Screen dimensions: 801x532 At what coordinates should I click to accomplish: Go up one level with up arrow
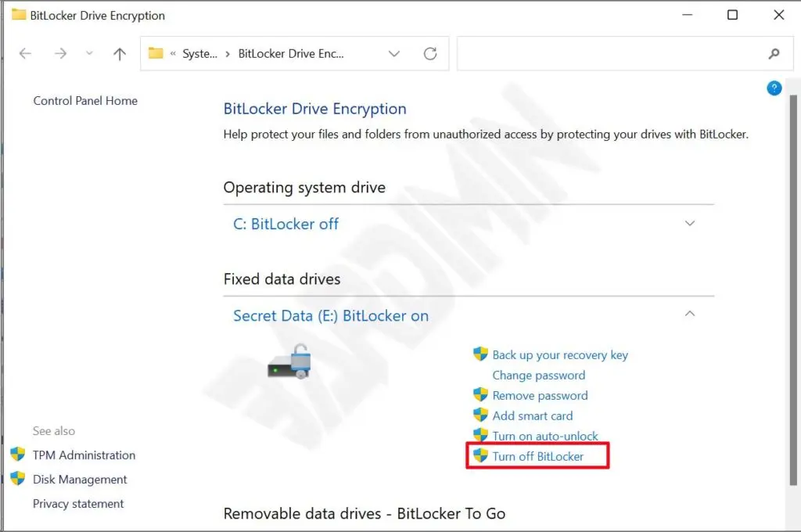(120, 54)
